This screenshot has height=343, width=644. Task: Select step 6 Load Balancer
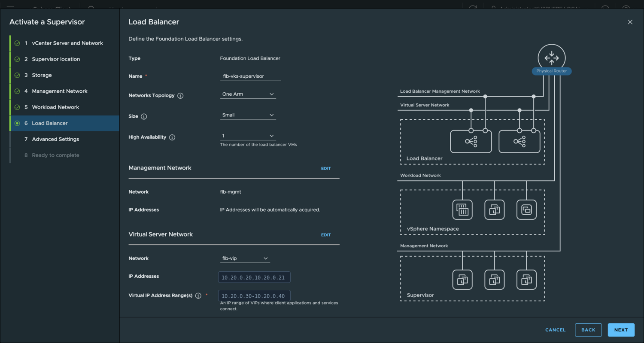[x=64, y=123]
